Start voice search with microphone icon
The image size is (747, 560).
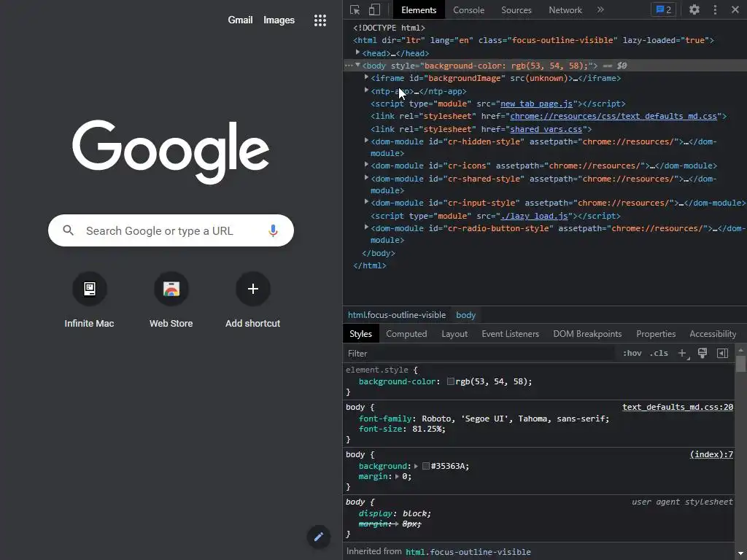(x=273, y=230)
